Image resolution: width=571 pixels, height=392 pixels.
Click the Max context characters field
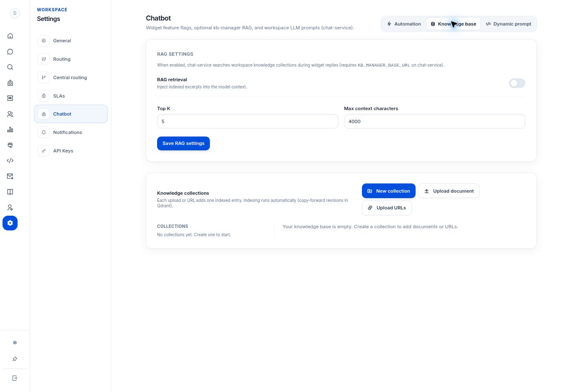[x=434, y=121]
